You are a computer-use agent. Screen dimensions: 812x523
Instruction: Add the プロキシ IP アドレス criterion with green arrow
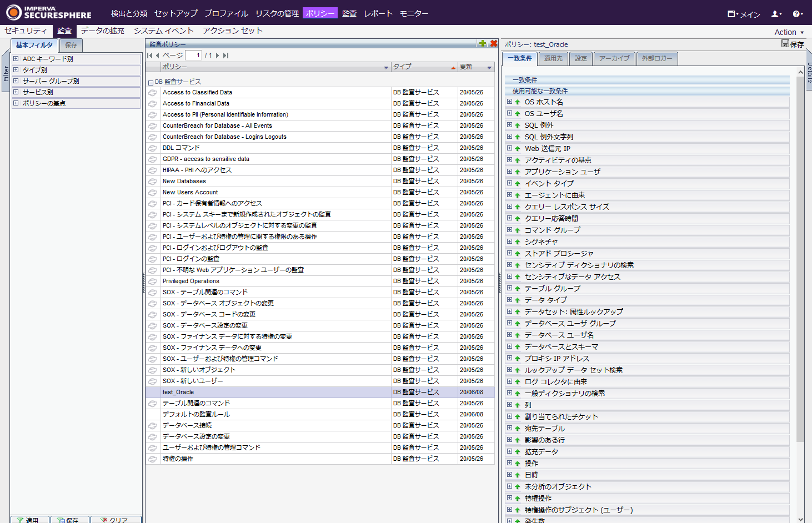[518, 359]
